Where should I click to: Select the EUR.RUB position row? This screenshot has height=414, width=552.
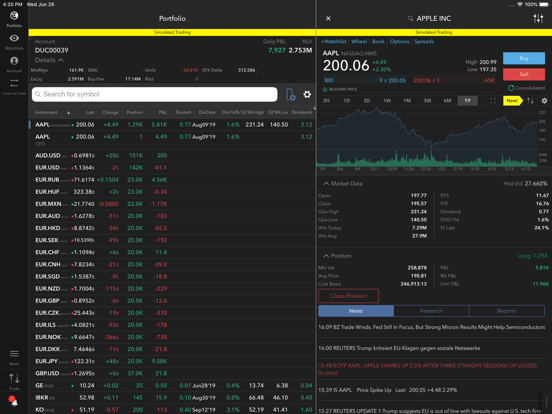(x=172, y=180)
